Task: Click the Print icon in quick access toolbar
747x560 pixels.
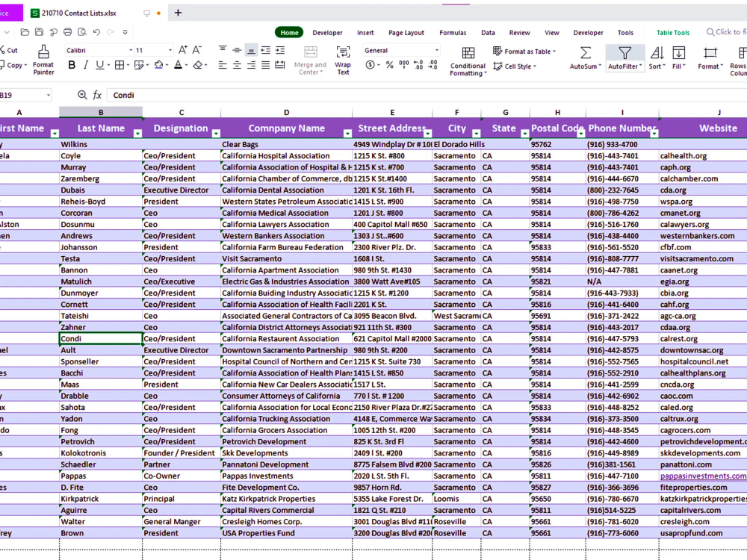Action: [x=68, y=32]
